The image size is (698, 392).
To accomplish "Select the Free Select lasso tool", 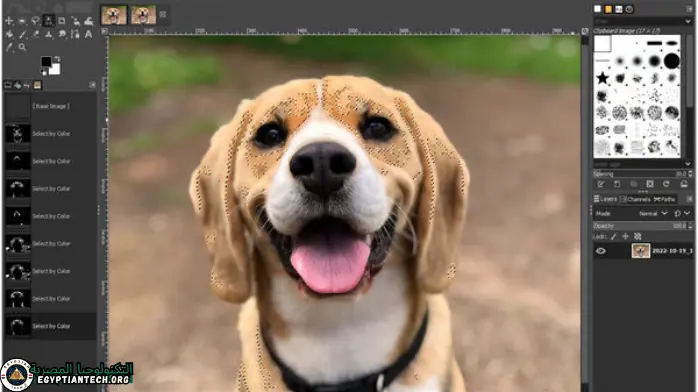I will click(x=35, y=21).
